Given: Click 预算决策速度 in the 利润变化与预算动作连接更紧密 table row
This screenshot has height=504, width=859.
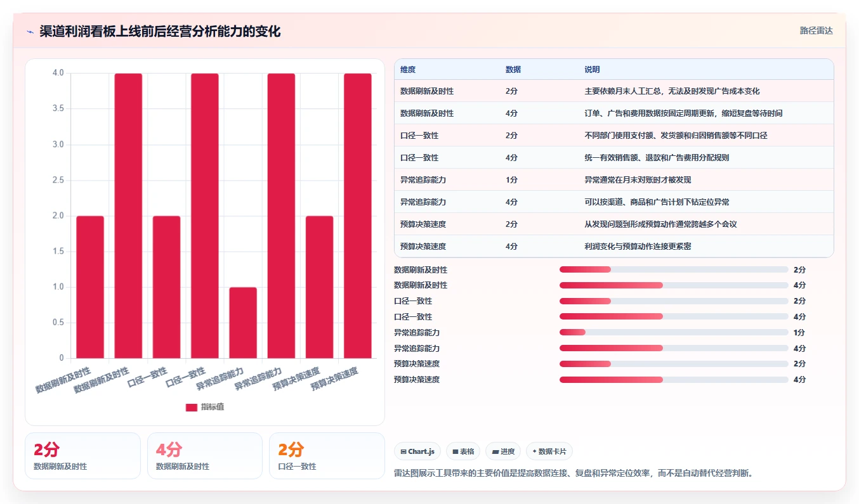Looking at the screenshot, I should [423, 247].
